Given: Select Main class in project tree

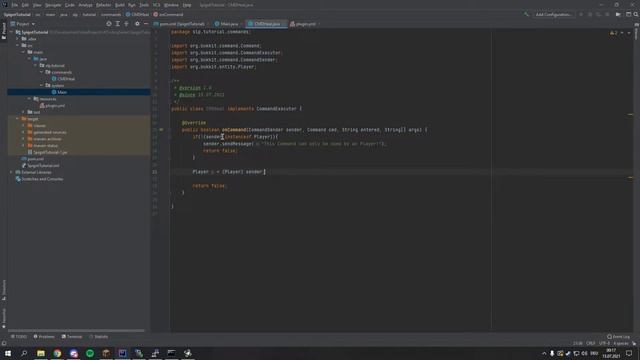Looking at the screenshot, I should pyautogui.click(x=59, y=92).
